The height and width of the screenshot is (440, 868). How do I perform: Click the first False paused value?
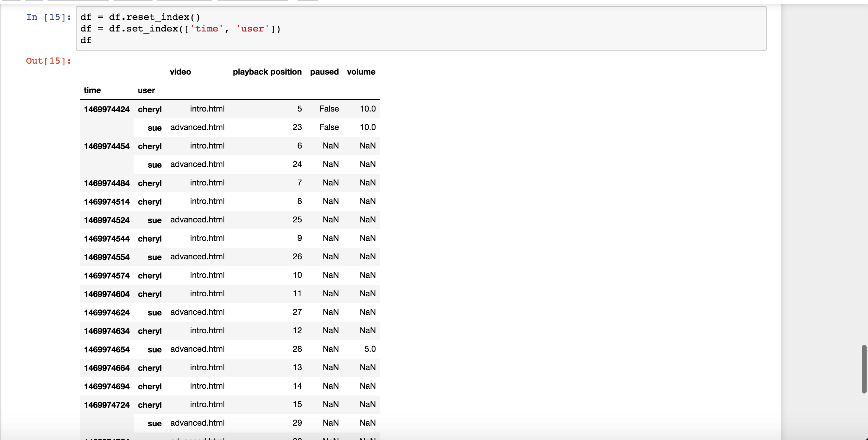pyautogui.click(x=329, y=109)
